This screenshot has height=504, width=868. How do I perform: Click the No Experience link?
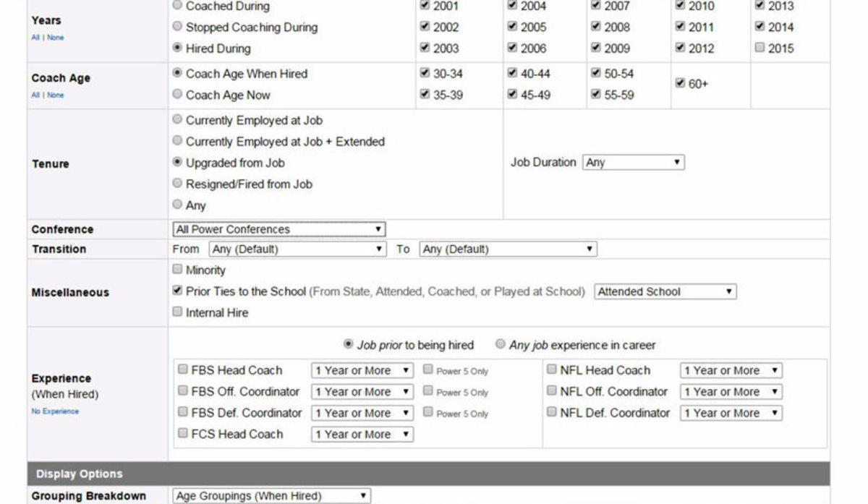point(55,411)
